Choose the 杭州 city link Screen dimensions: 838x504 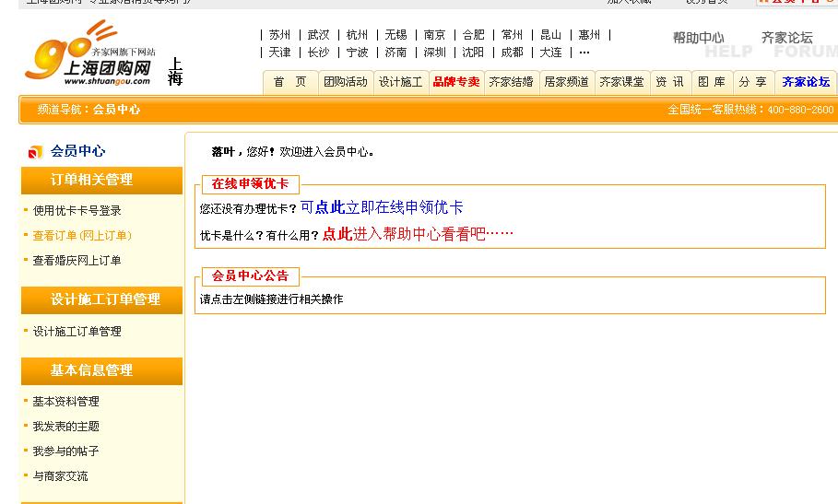(357, 35)
